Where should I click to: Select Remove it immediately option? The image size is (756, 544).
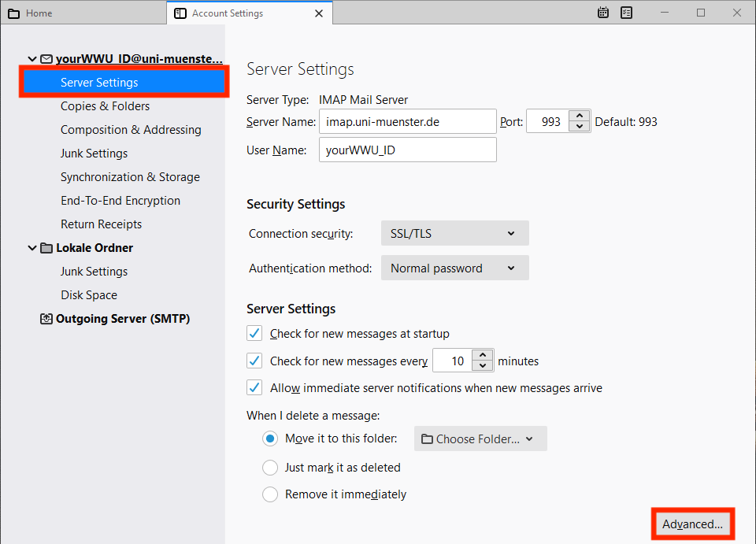coord(270,495)
